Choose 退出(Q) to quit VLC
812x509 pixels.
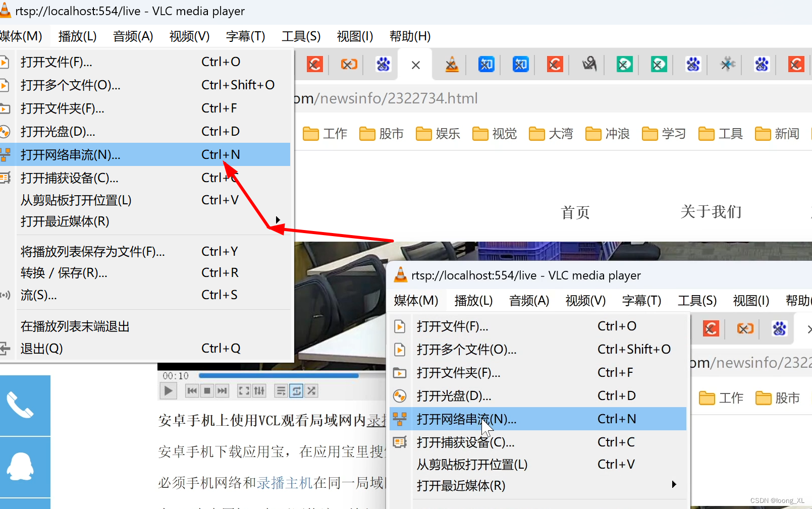tap(145, 349)
